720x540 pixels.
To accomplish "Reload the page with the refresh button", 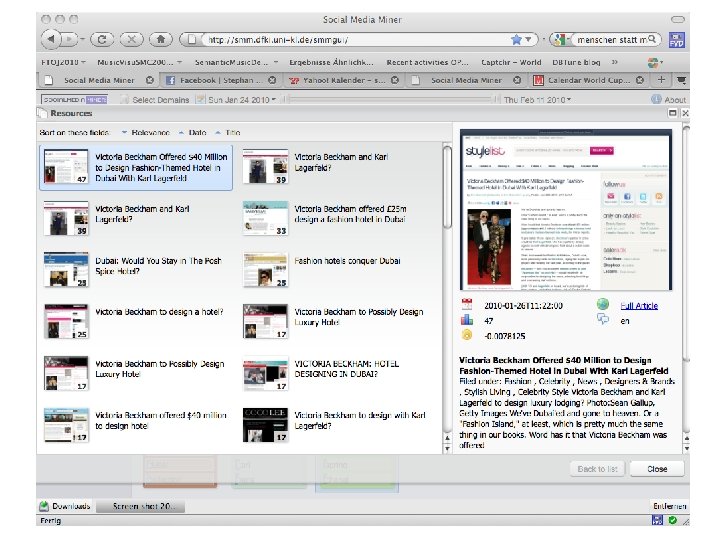I will pyautogui.click(x=102, y=39).
